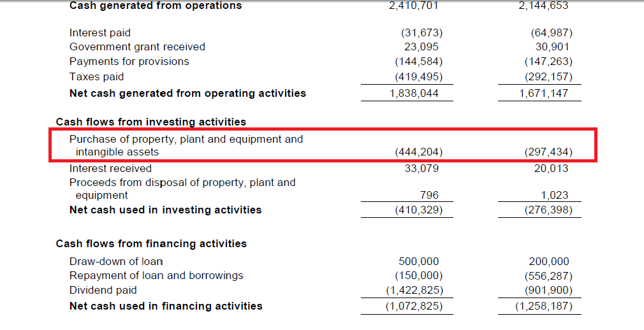Click "Net cash used in investing activities"
644x330 pixels.
[165, 210]
